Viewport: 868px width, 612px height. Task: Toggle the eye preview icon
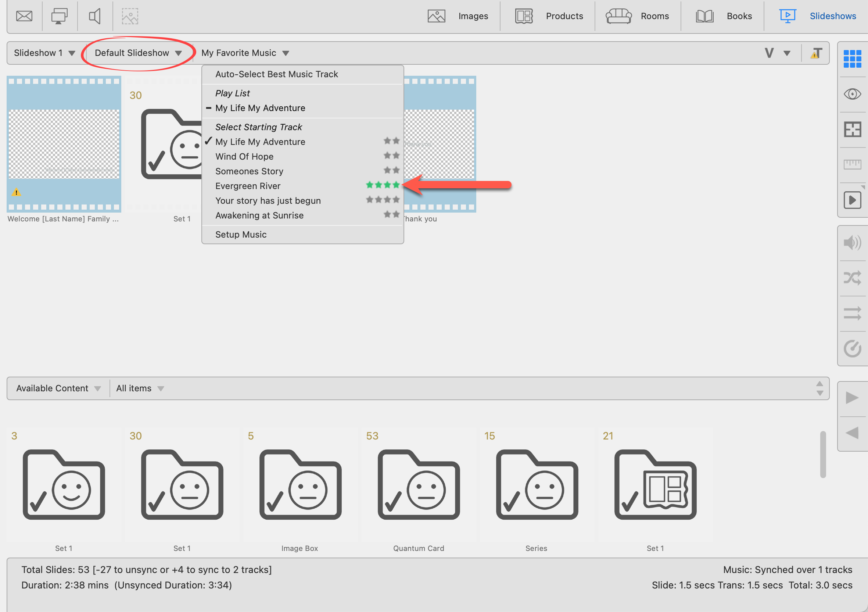point(852,94)
